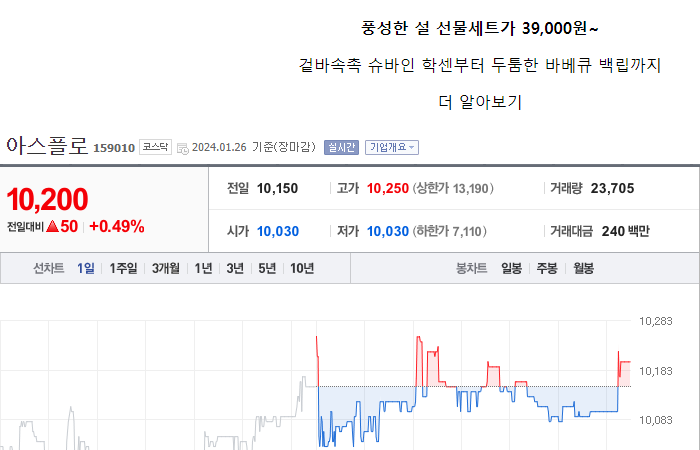This screenshot has width=700, height=450.
Task: Click the 겉바속촉 슈바인 학센 ad description
Action: (x=479, y=65)
